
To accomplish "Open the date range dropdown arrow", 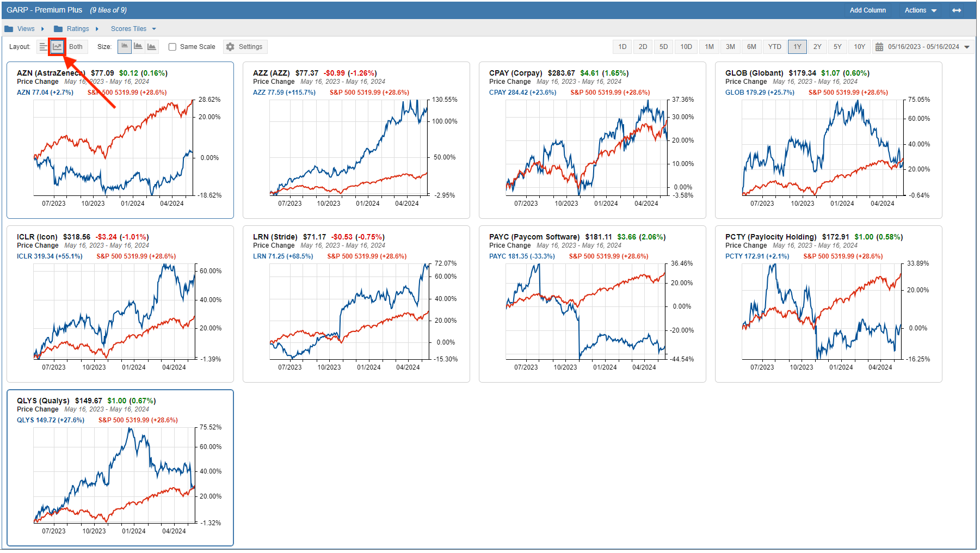I will click(x=967, y=47).
